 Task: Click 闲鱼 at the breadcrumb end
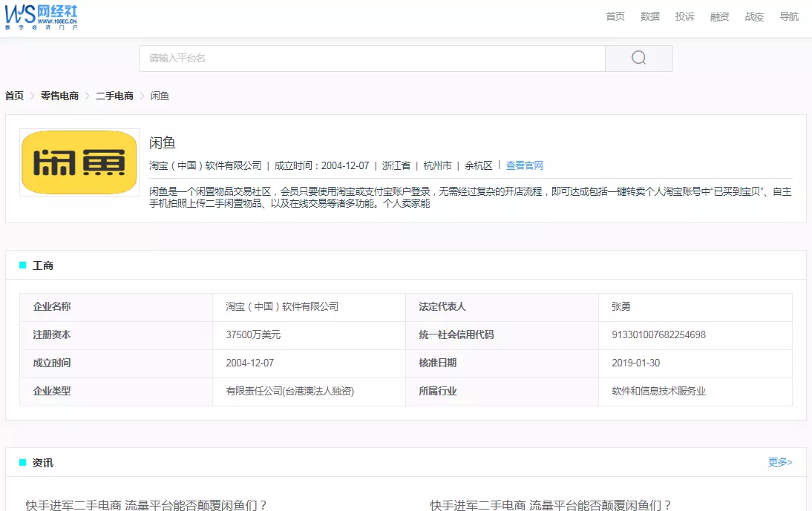(x=160, y=96)
